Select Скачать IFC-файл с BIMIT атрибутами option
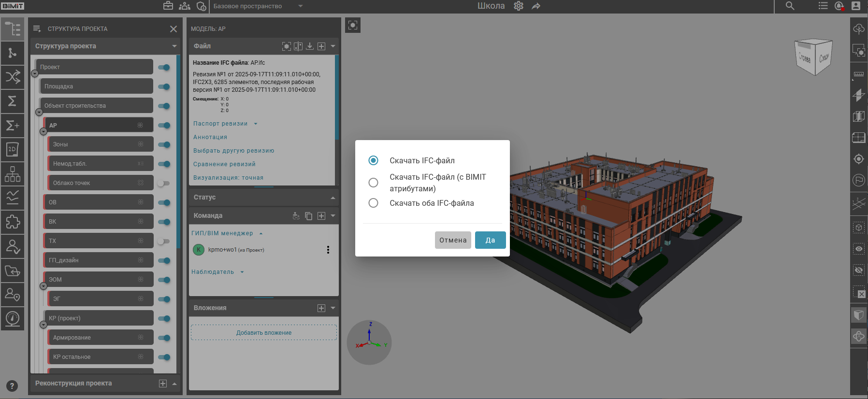Screen dimensions: 868x399 [x=373, y=183]
